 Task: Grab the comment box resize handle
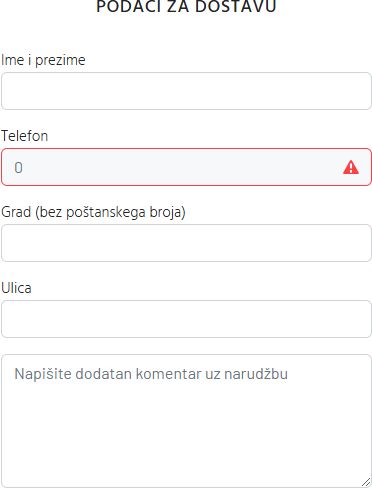(x=366, y=482)
